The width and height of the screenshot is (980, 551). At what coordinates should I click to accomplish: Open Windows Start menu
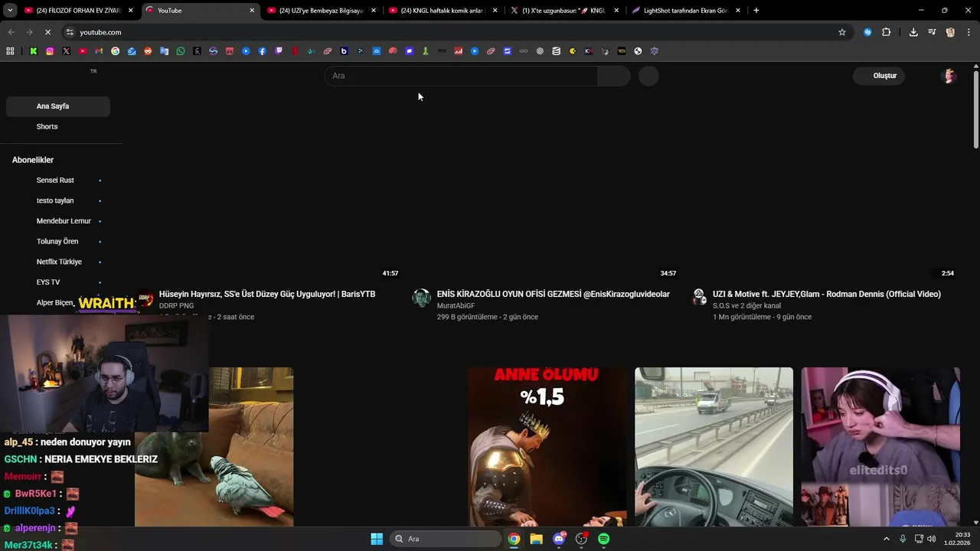pyautogui.click(x=377, y=539)
